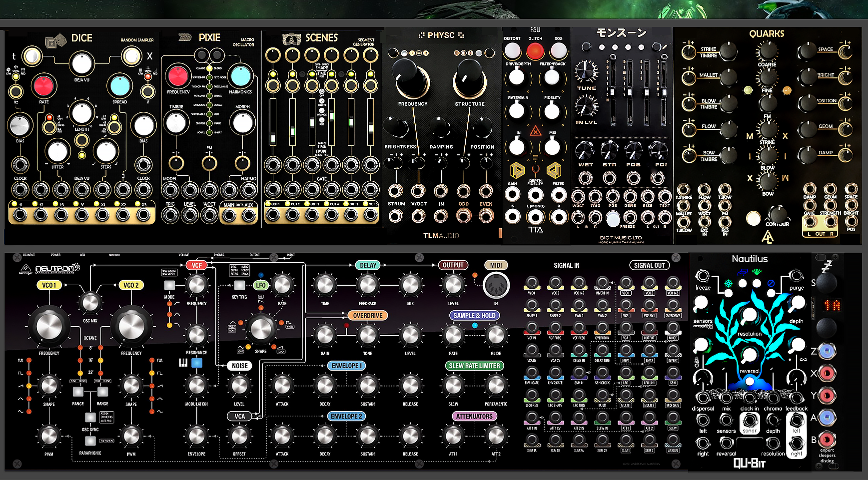Enable the PARAPHONIC button on Neutron
868x480 pixels.
(x=90, y=441)
